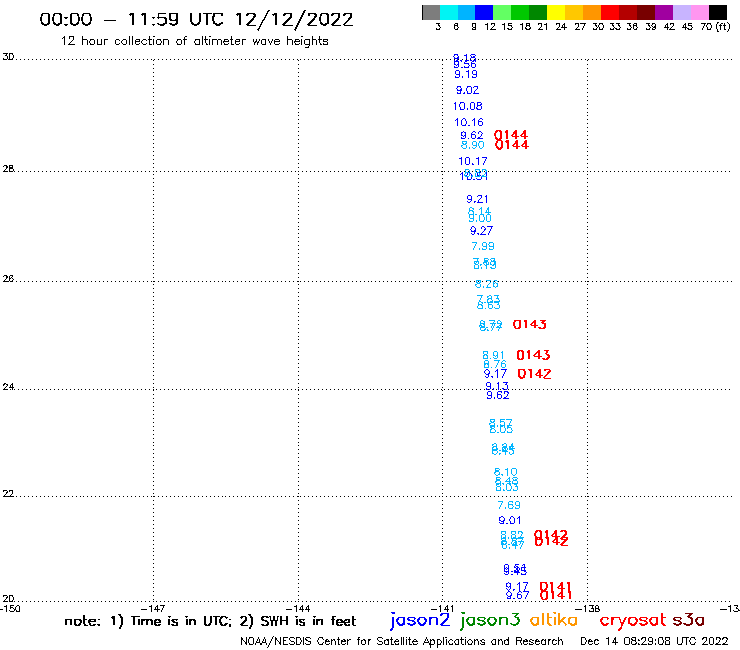Screen dimensions: 740x650
Task: Click the '45' scale label in the legend
Action: click(687, 26)
